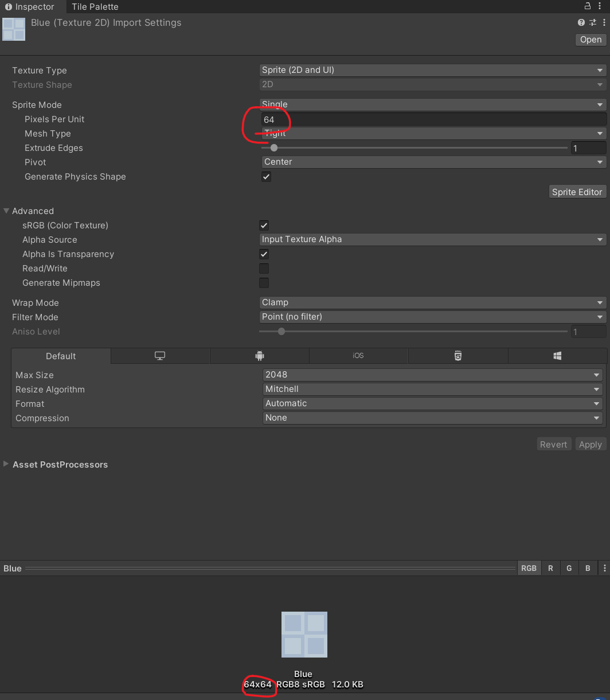Select the Windows Store platform tab

[x=557, y=356]
